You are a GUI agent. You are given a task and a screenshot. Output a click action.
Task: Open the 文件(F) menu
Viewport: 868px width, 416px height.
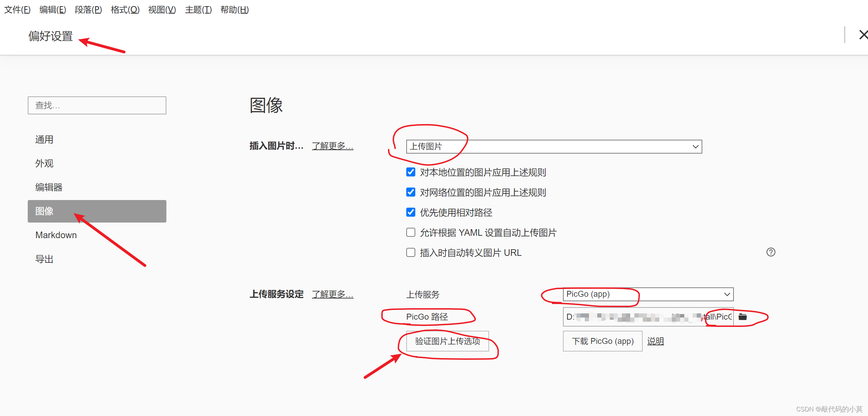point(17,10)
